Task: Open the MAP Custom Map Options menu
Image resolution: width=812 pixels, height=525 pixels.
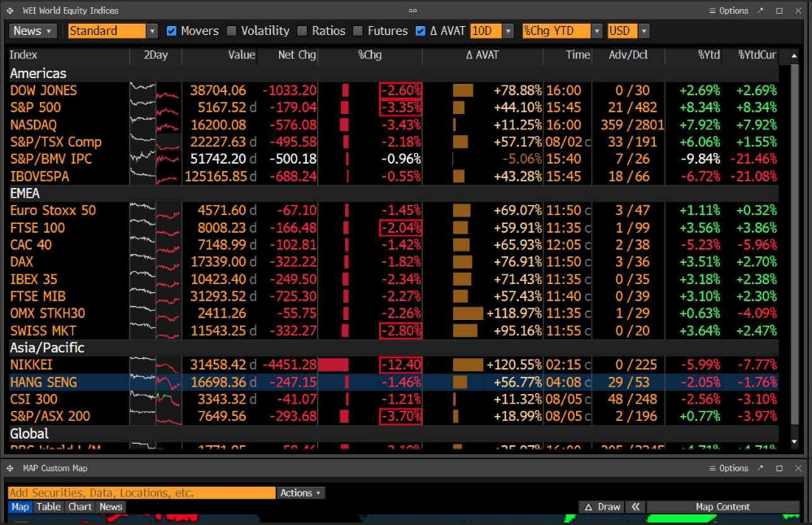Action: 728,468
